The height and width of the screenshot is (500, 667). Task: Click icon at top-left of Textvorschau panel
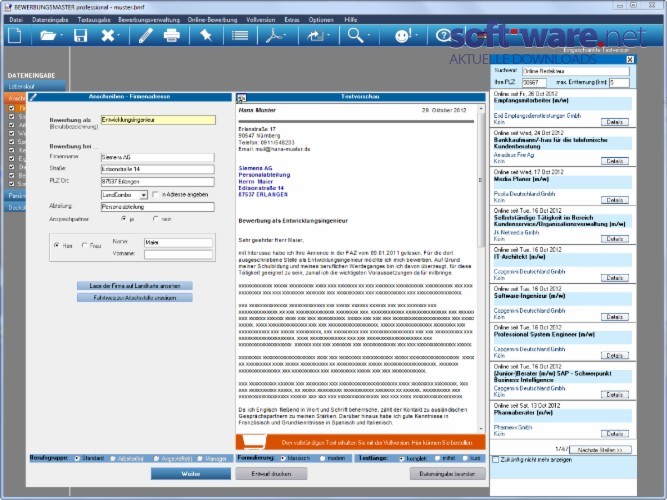click(241, 98)
